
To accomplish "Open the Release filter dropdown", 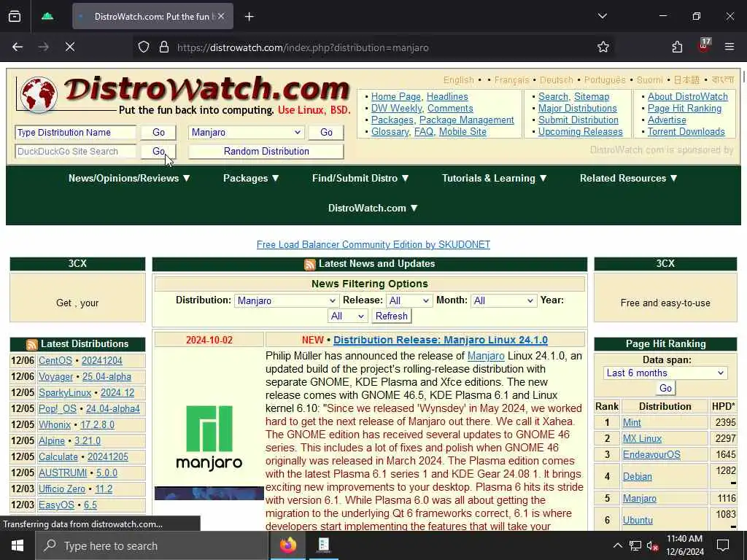I will [x=409, y=300].
